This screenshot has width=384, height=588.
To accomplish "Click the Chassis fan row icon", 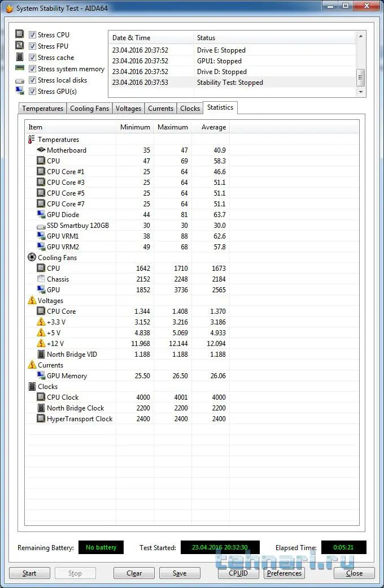I will point(41,279).
